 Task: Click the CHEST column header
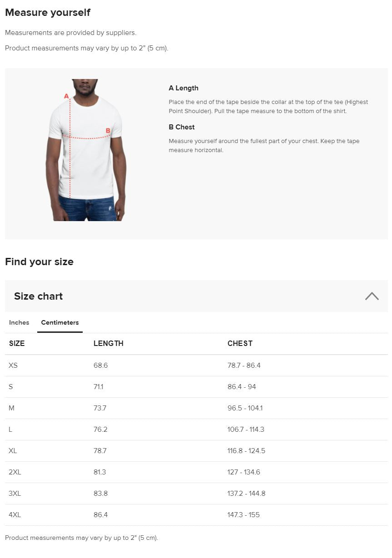click(x=240, y=343)
